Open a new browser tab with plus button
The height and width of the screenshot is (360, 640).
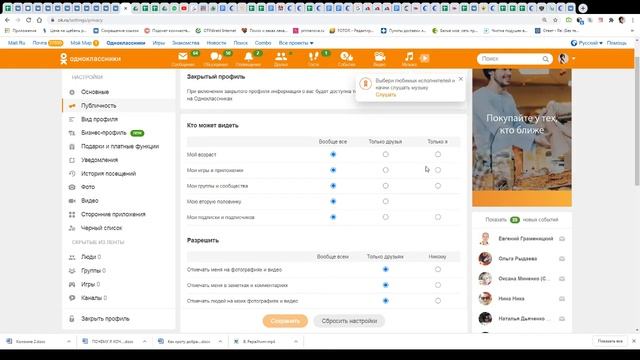[583, 8]
